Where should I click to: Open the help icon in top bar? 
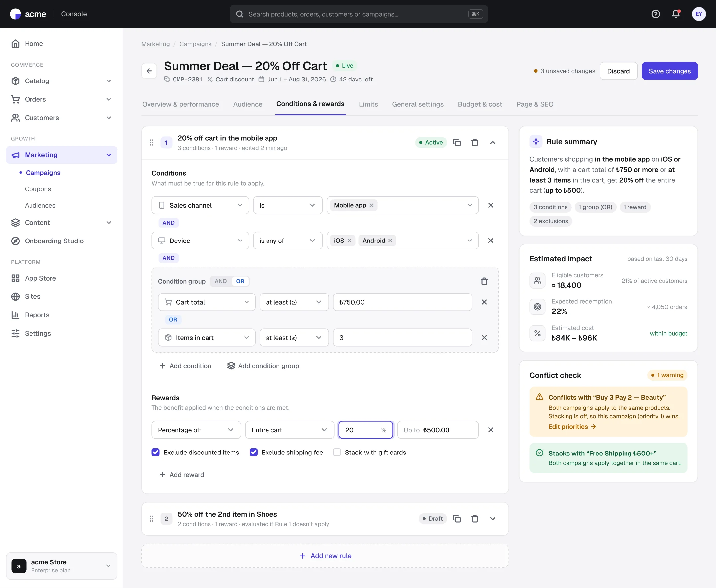pyautogui.click(x=656, y=14)
